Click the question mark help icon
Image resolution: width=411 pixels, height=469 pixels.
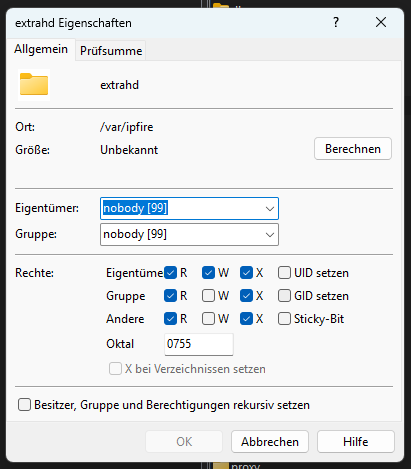tap(336, 23)
